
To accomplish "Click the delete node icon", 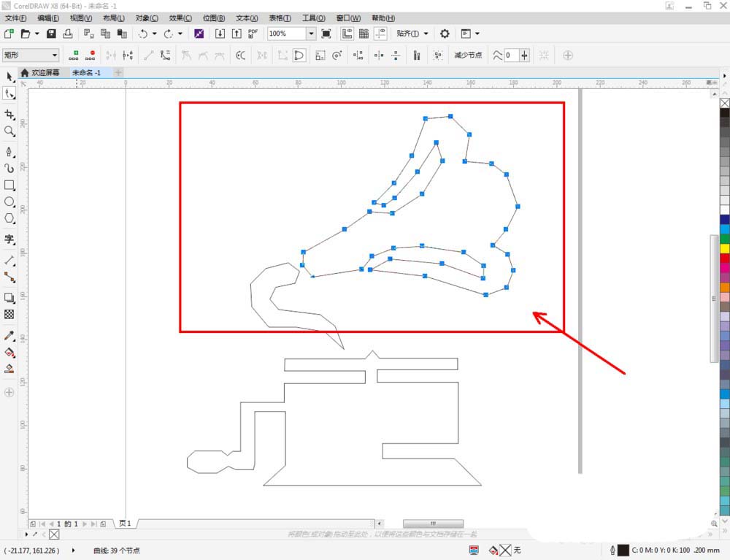I will coord(91,55).
